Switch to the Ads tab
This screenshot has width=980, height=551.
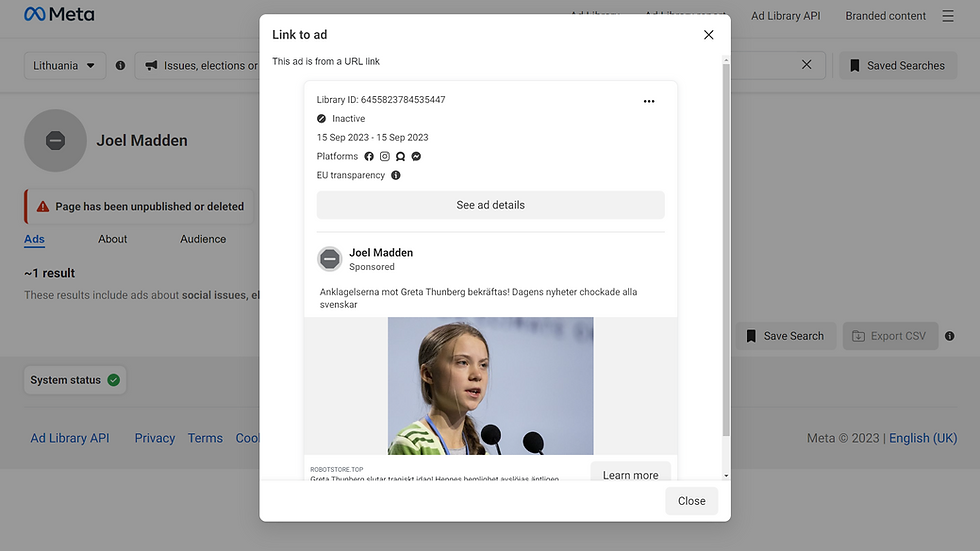coord(34,239)
